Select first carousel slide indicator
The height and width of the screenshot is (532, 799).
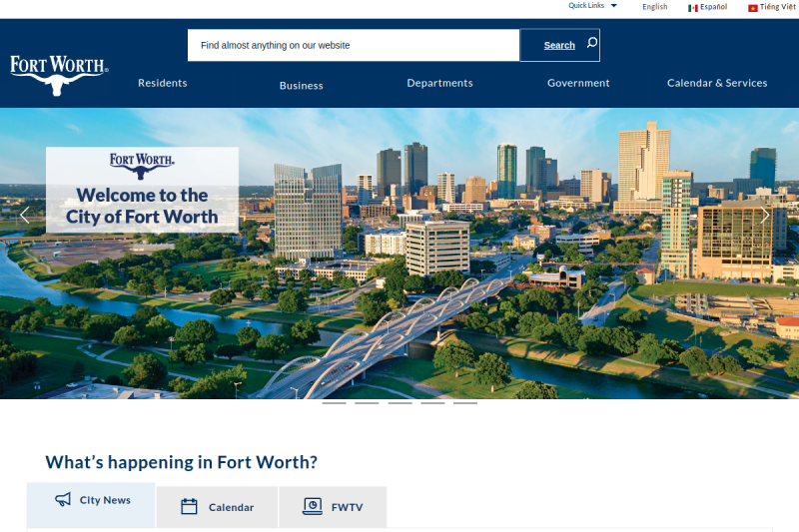[335, 403]
